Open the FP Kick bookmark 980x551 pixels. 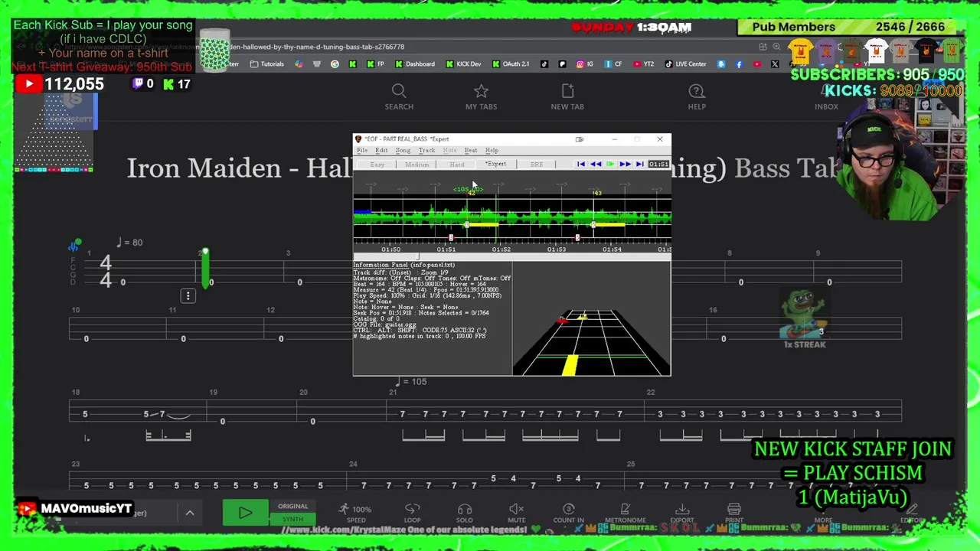click(375, 64)
